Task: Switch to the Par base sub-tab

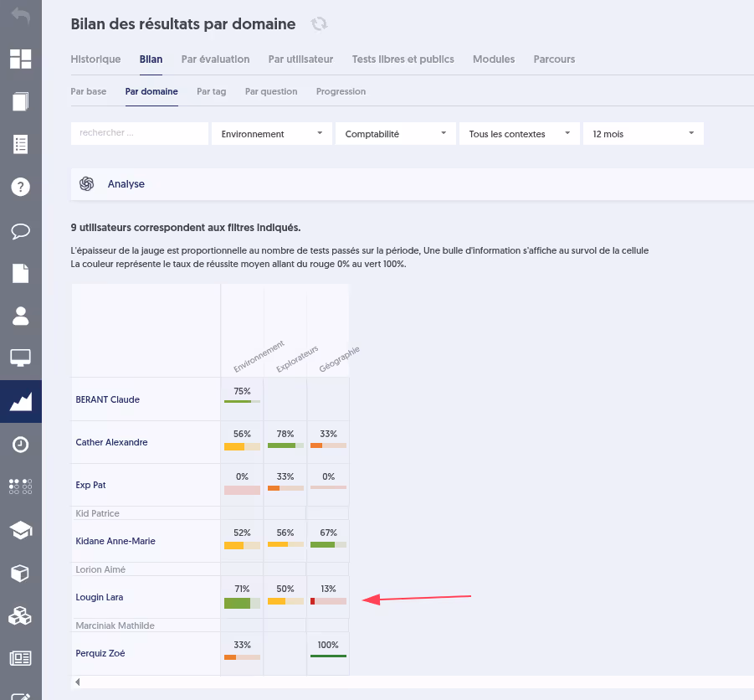Action: tap(89, 91)
